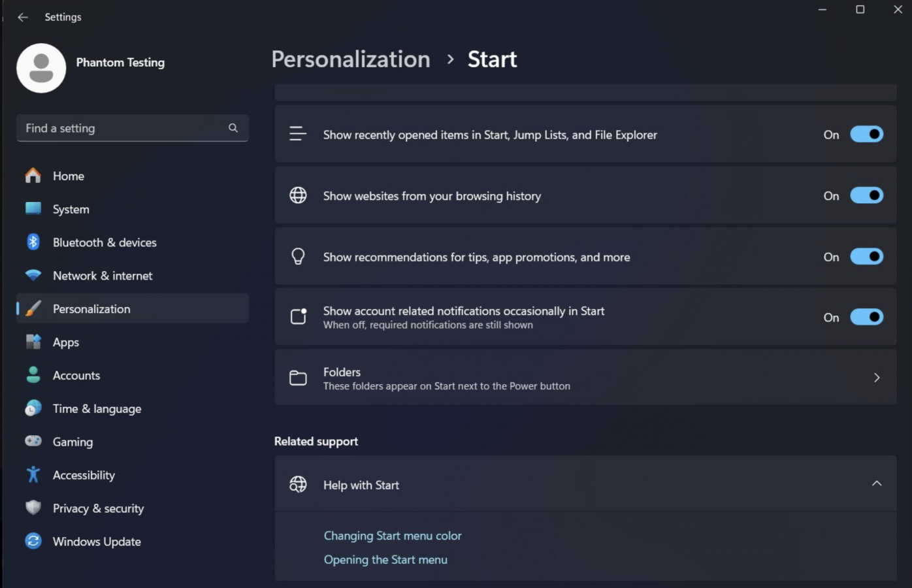Turn off recommendations for tips toggle
The image size is (912, 588).
pos(866,257)
